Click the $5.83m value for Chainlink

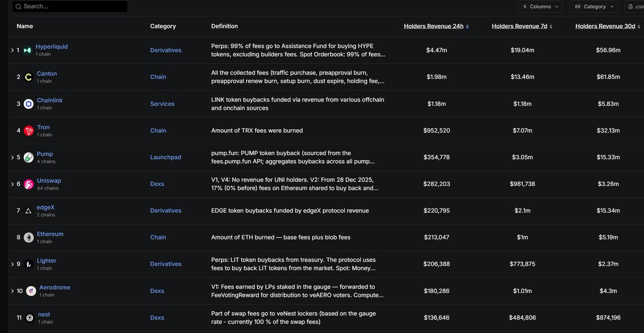pyautogui.click(x=609, y=104)
